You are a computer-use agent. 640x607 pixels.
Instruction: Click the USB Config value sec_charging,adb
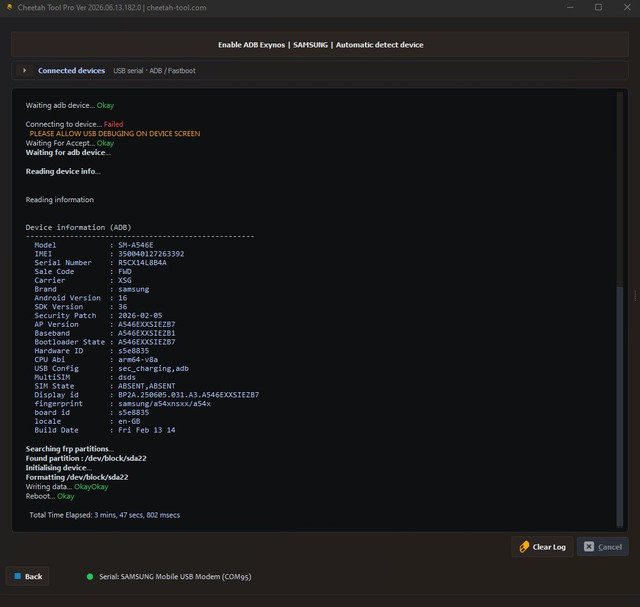pyautogui.click(x=153, y=368)
